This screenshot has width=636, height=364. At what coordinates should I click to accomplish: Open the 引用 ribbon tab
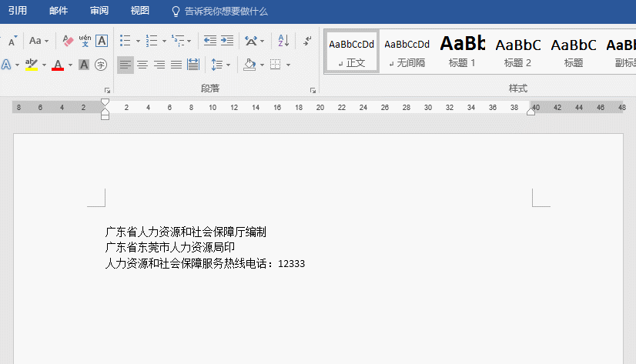tap(18, 11)
